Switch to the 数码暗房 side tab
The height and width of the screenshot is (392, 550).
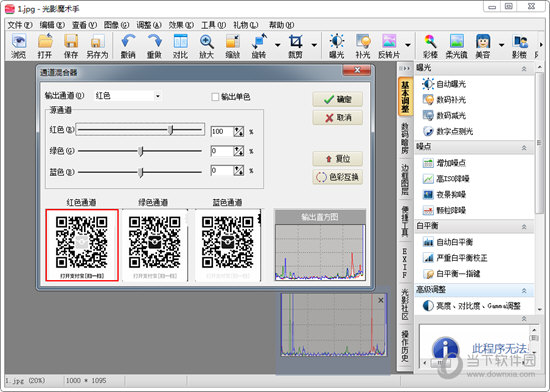coord(405,138)
